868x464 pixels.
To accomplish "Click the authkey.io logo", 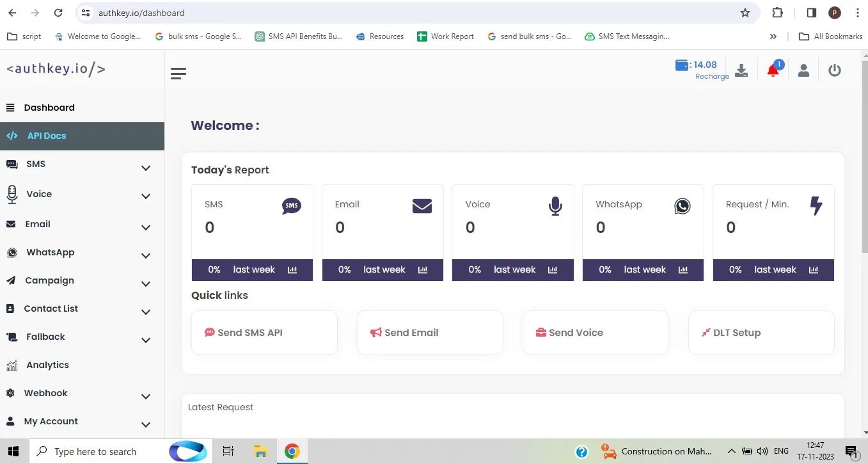I will [x=56, y=69].
